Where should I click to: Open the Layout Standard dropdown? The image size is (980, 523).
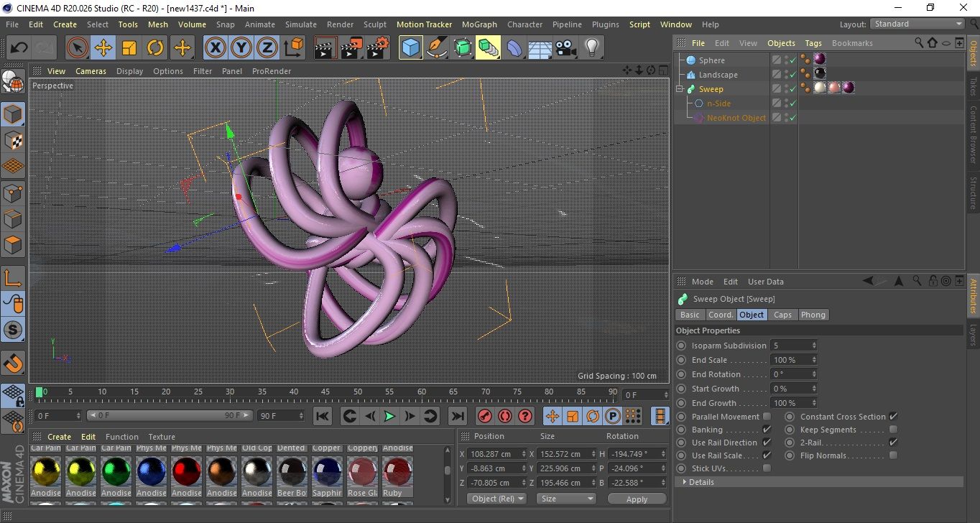pyautogui.click(x=917, y=24)
